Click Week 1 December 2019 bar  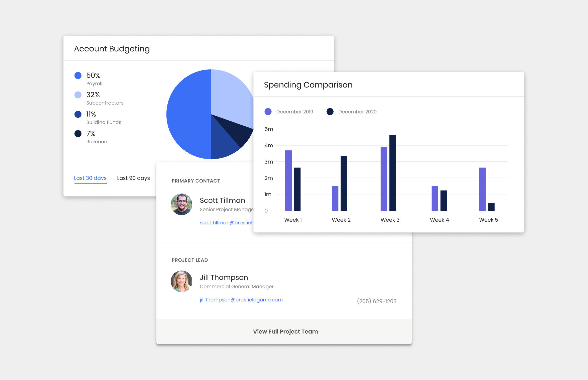288,181
